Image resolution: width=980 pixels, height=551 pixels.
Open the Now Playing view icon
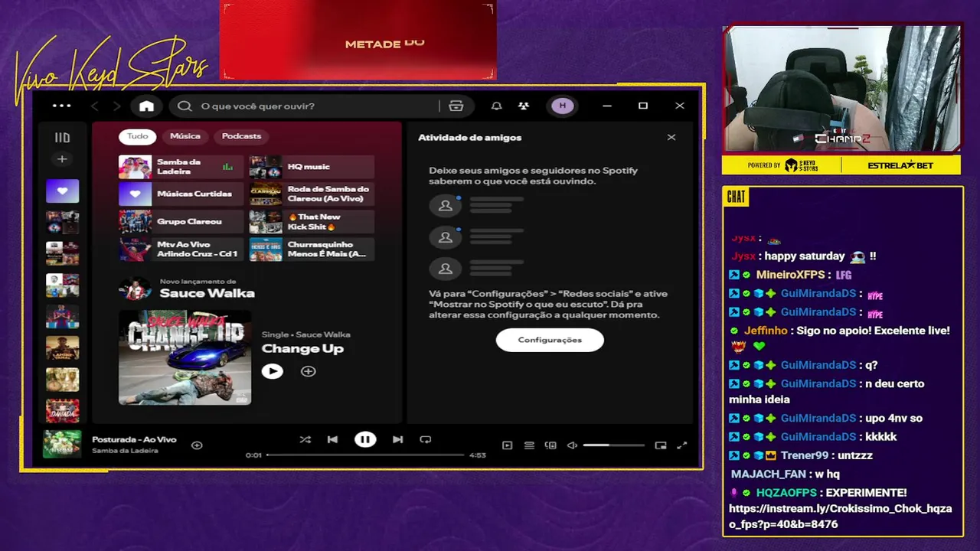click(x=507, y=445)
